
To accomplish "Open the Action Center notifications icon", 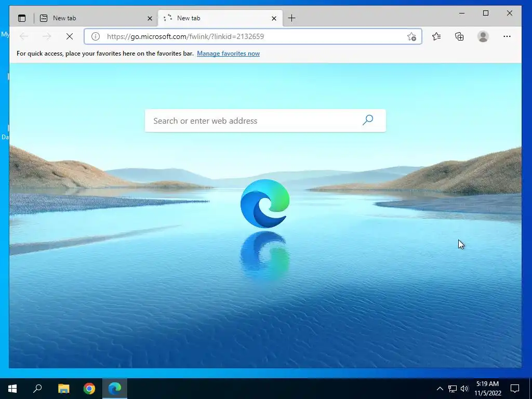I will (515, 389).
